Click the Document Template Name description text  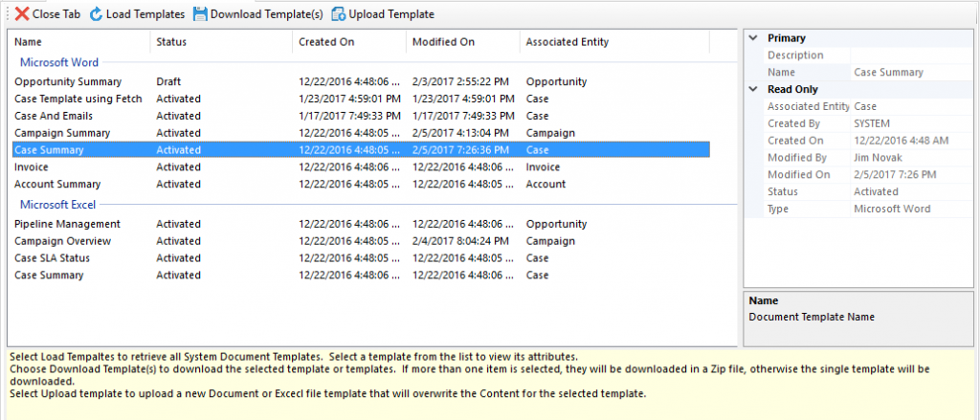tap(812, 317)
